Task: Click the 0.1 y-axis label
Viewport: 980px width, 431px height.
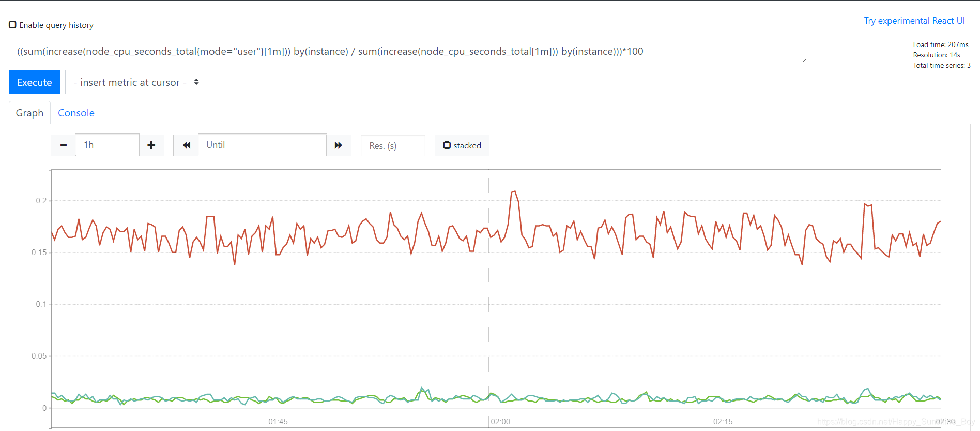Action: [41, 304]
